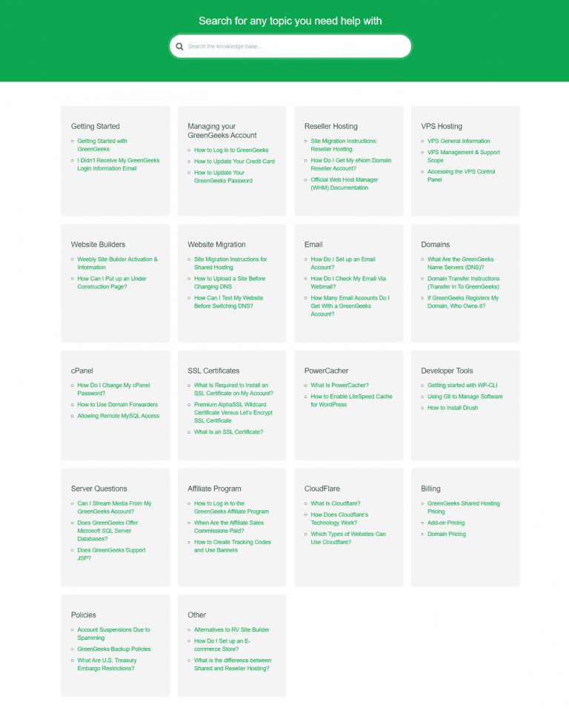
Task: Open How to Upload a Site Before Changing DNS
Action: click(230, 282)
